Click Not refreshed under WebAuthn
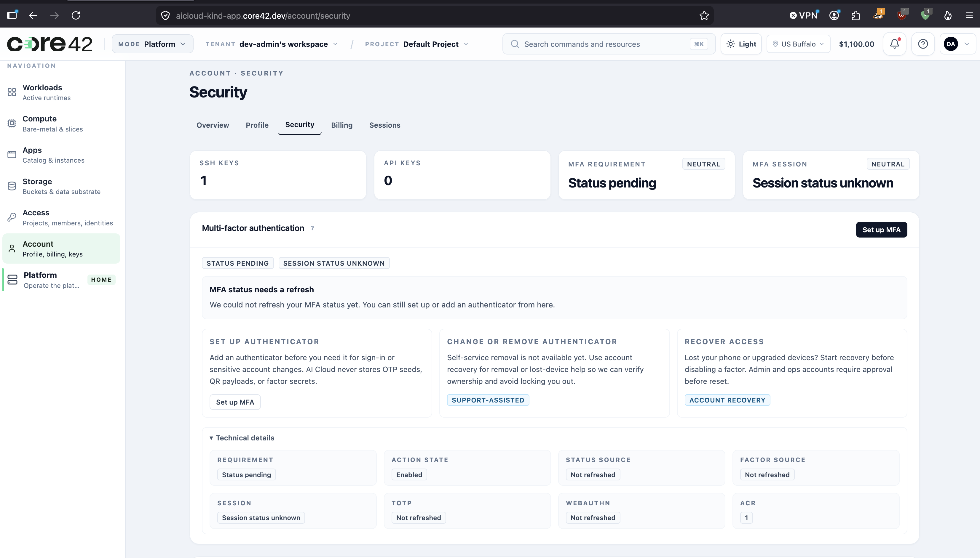This screenshot has height=558, width=980. tap(593, 518)
